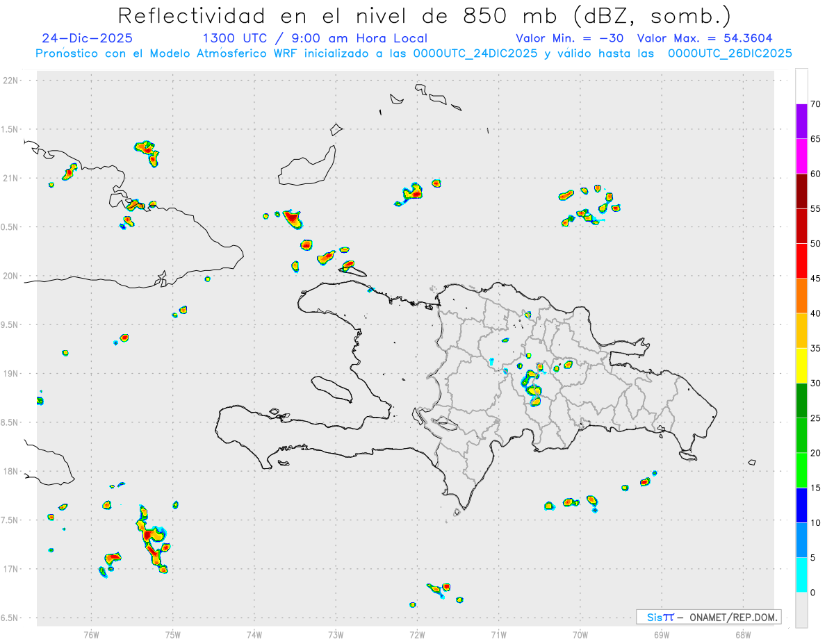Click the colorbar label '10'
The height and width of the screenshot is (644, 834).
816,522
